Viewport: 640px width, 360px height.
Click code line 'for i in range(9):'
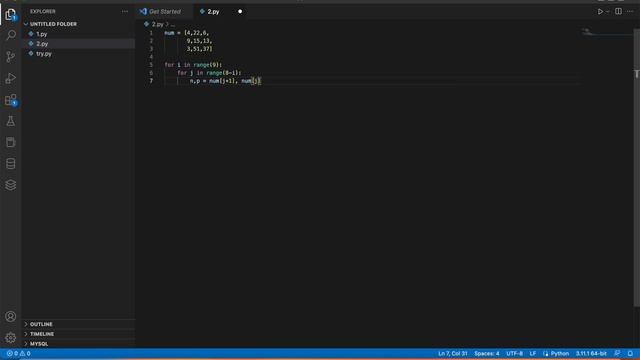[193, 65]
